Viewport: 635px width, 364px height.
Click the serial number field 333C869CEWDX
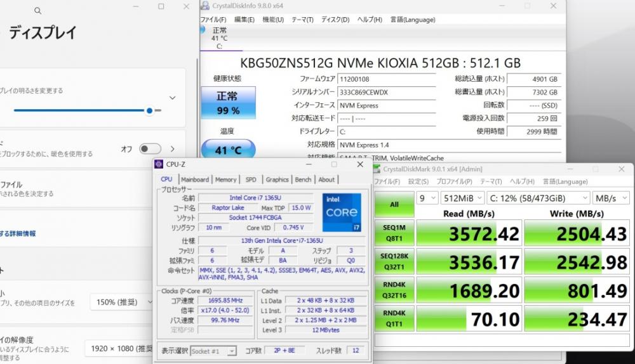coord(386,92)
